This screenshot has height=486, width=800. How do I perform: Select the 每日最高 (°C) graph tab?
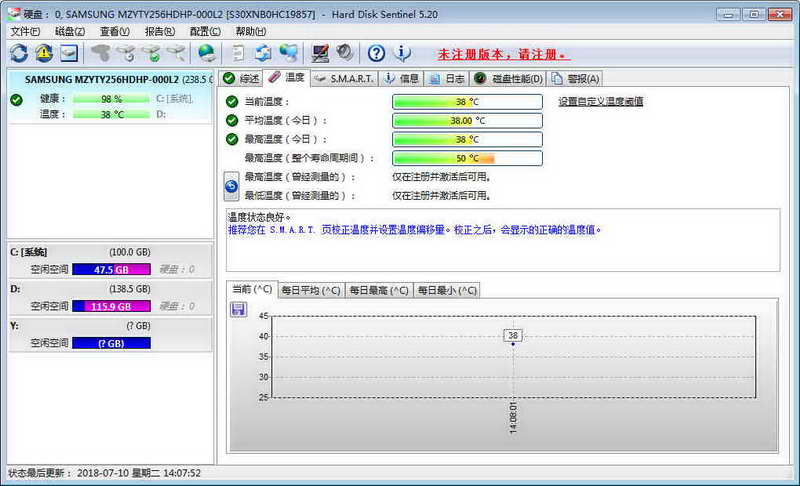[379, 290]
